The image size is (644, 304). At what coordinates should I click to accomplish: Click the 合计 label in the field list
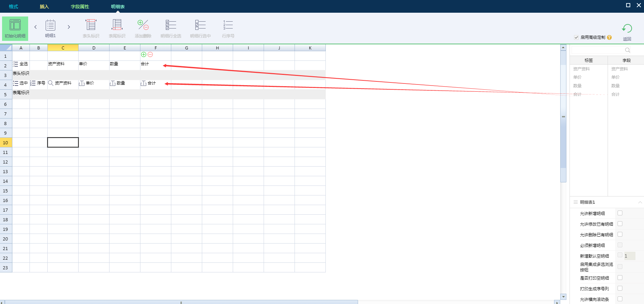(x=578, y=94)
